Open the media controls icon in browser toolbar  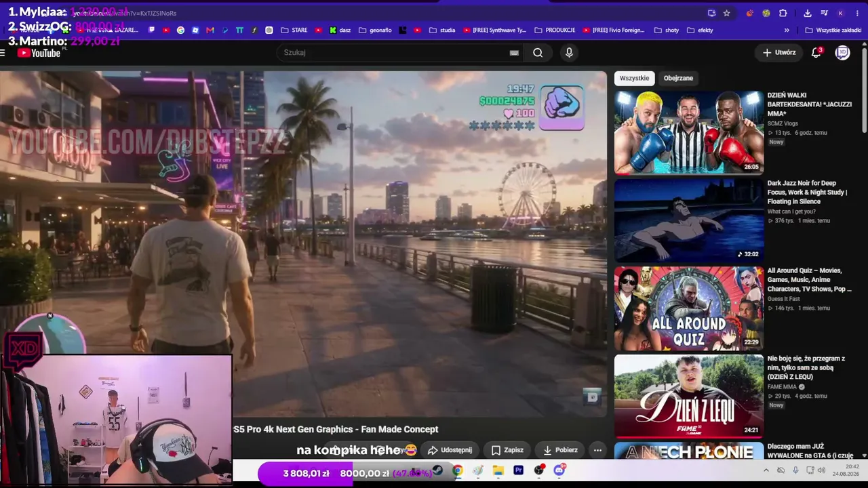824,13
